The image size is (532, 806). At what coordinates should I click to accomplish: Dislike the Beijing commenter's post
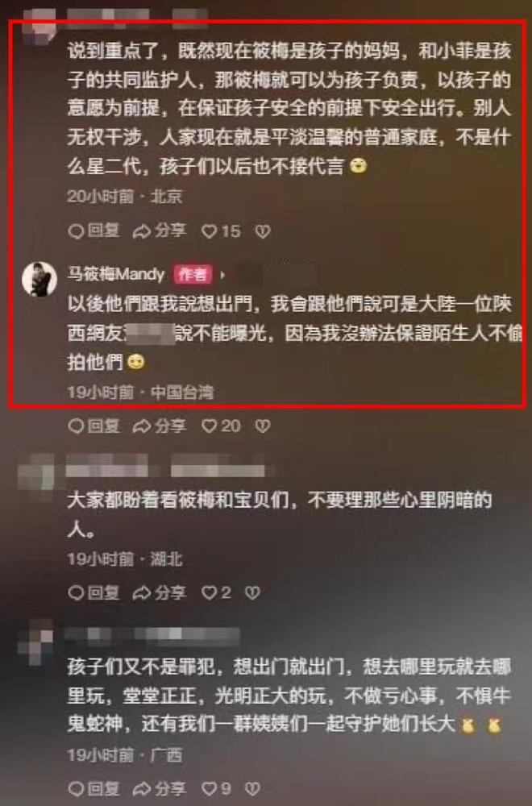pyautogui.click(x=263, y=232)
